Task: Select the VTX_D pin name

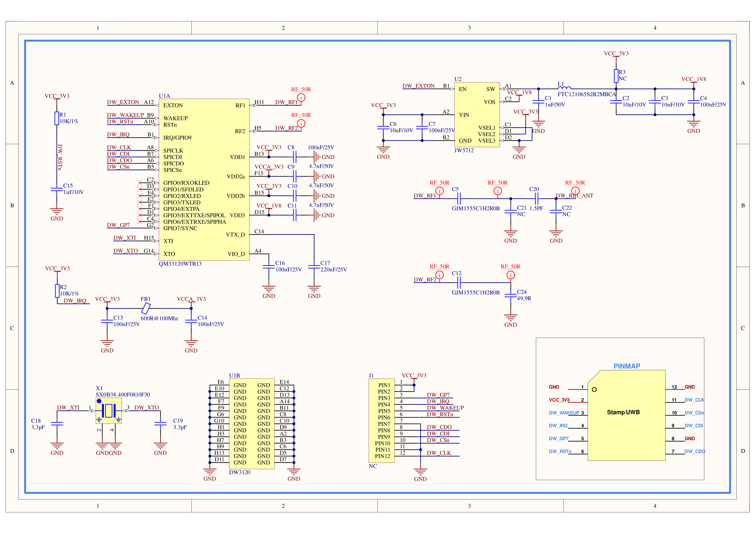Action: [235, 235]
